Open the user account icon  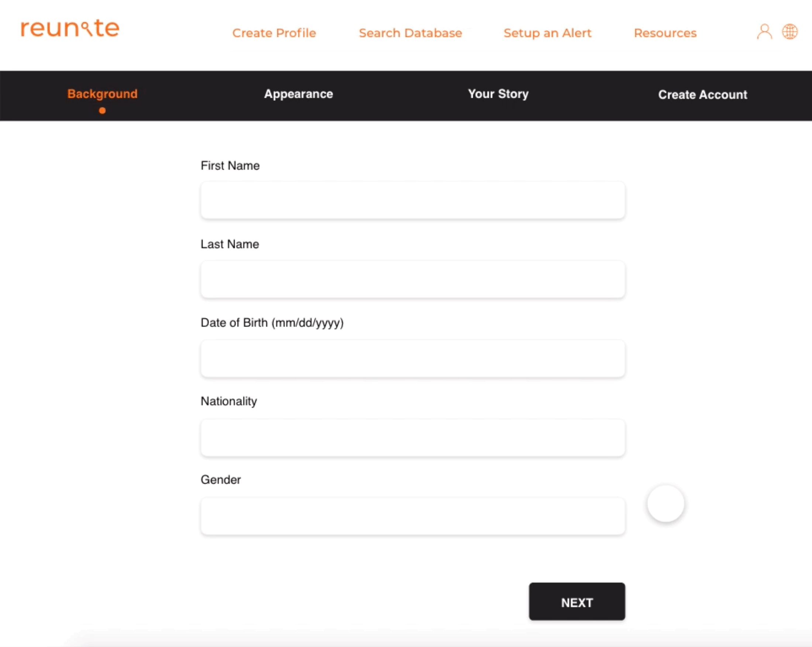click(x=764, y=32)
